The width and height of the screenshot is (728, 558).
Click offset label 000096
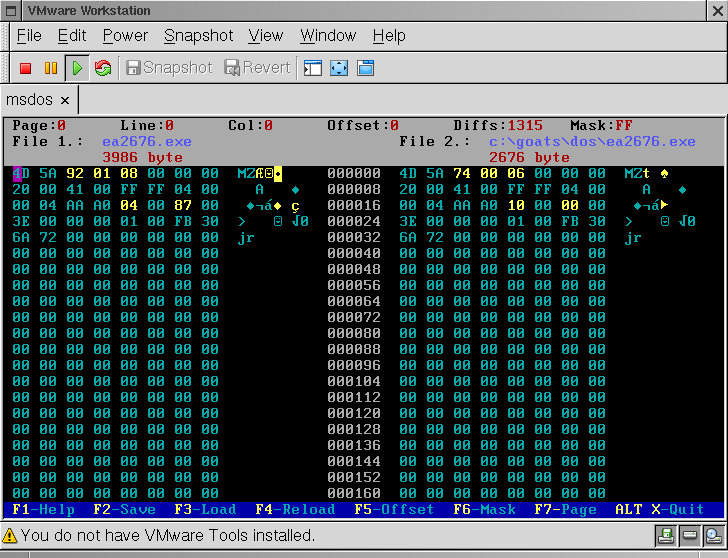click(x=354, y=365)
